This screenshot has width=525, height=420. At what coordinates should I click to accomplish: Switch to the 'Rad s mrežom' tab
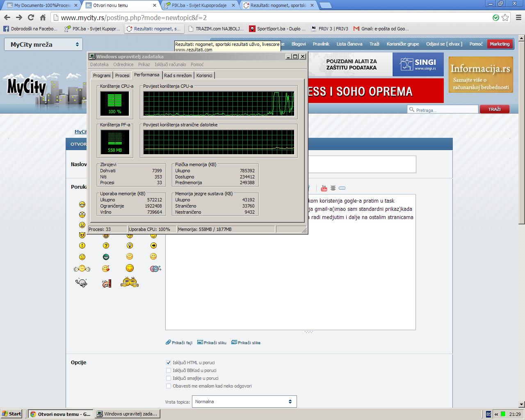point(178,75)
